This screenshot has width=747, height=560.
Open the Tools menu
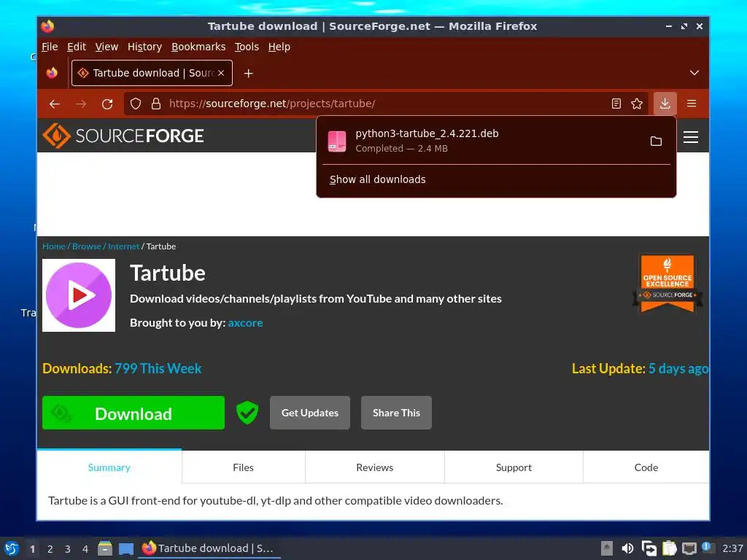(x=247, y=47)
